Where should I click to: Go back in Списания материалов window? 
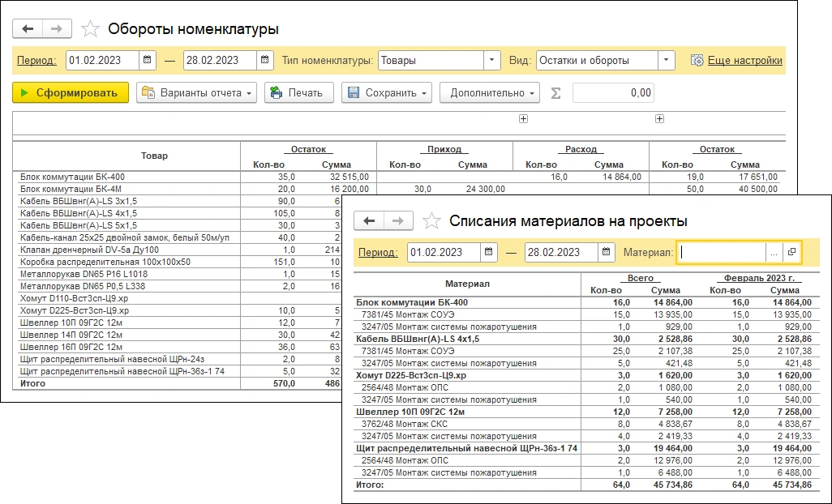click(369, 221)
